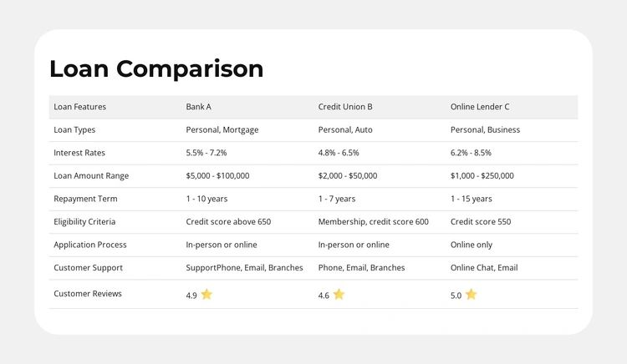627x364 pixels.
Task: Click the Eligibility Criteria row label
Action: pos(84,222)
